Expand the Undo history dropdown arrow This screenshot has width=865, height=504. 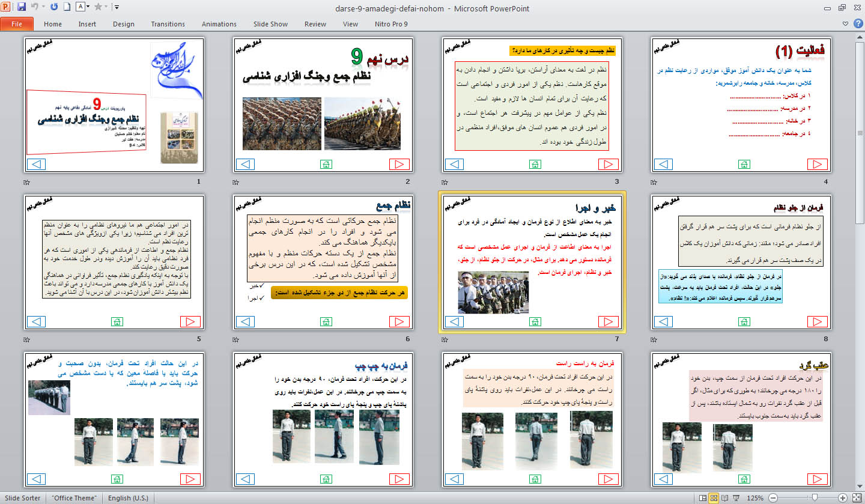click(44, 7)
